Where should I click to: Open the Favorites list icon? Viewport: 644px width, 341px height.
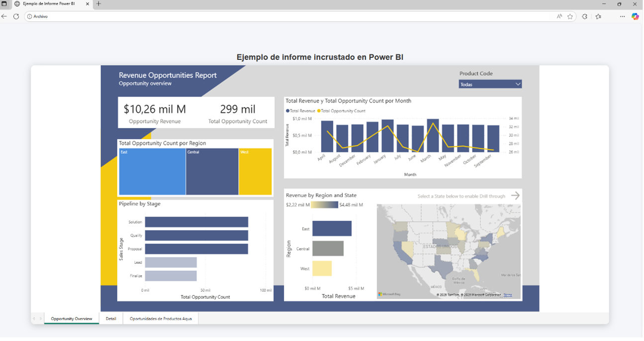tap(598, 16)
